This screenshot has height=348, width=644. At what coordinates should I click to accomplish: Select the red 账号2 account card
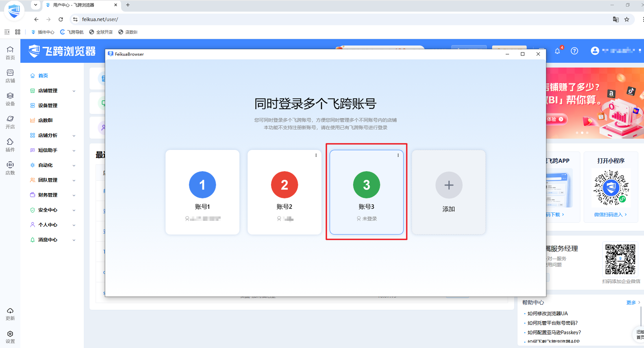tap(284, 192)
